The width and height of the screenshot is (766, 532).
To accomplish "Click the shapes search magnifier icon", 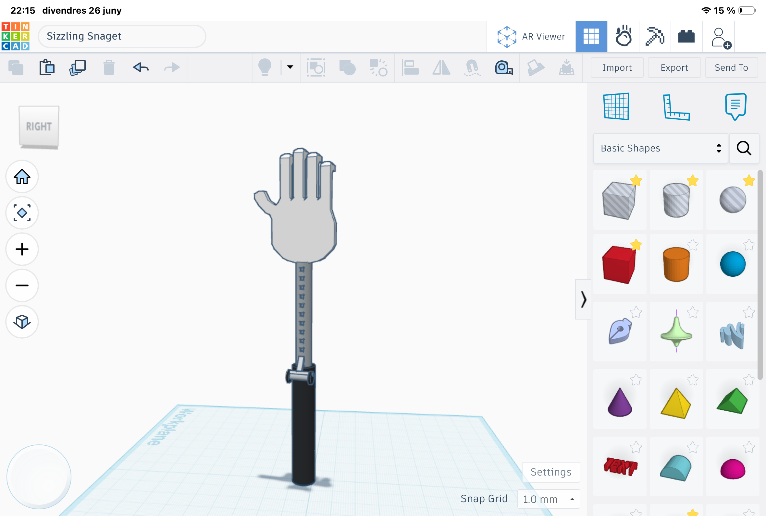I will pyautogui.click(x=744, y=148).
